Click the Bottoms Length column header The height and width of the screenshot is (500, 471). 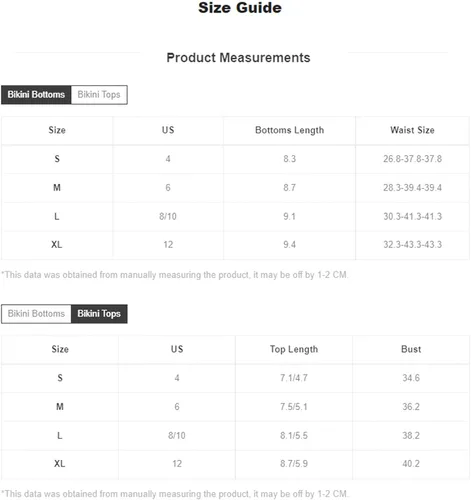click(x=289, y=130)
